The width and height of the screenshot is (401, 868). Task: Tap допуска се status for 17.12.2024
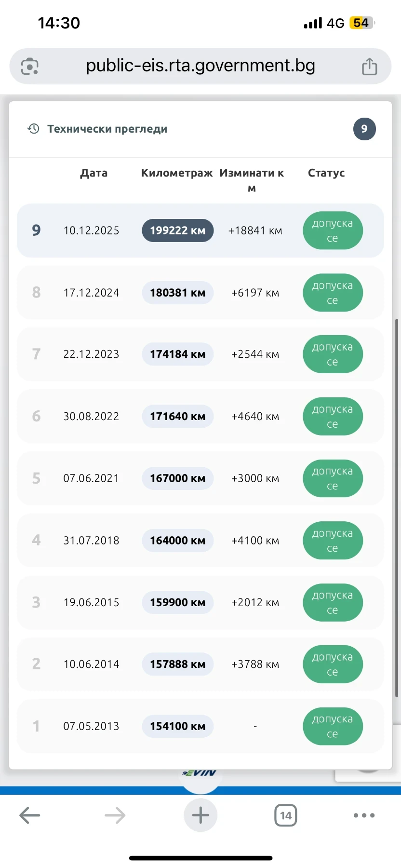point(333,293)
